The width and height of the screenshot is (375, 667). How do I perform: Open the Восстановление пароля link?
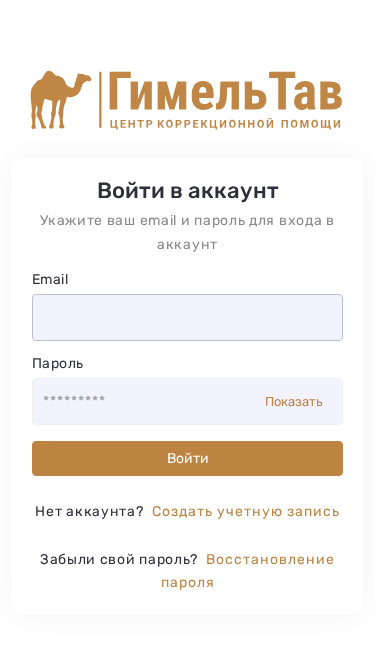[247, 571]
